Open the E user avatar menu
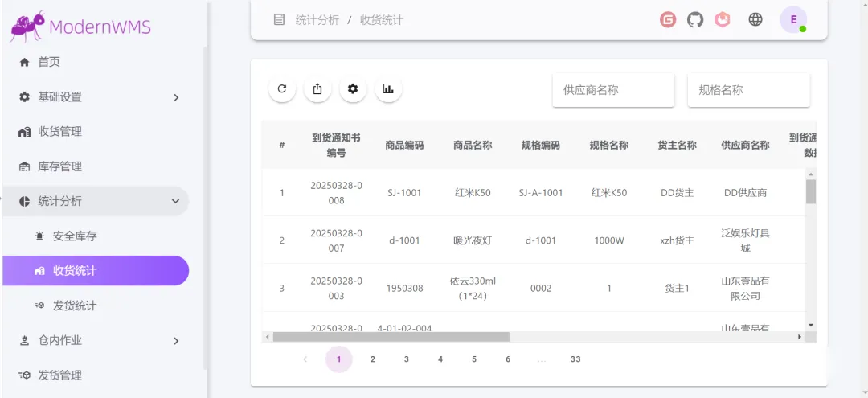This screenshot has width=868, height=398. click(793, 20)
